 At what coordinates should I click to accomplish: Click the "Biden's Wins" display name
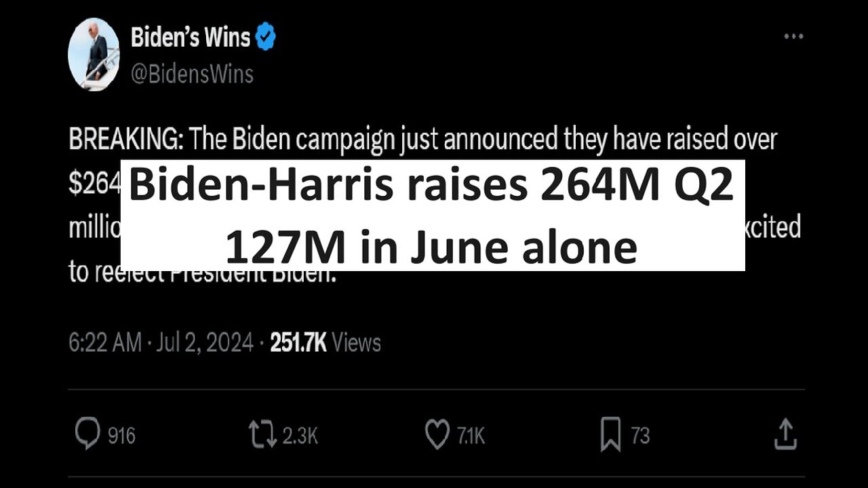[191, 38]
